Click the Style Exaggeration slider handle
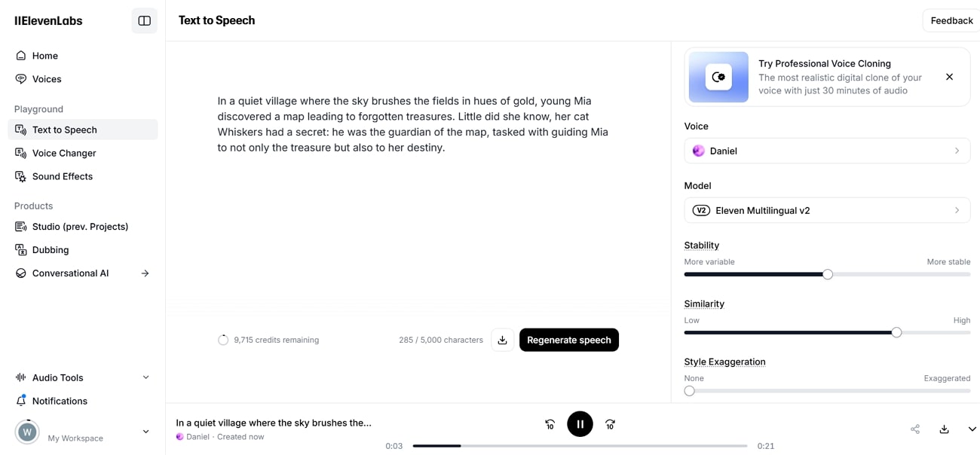The width and height of the screenshot is (980, 455). tap(689, 391)
